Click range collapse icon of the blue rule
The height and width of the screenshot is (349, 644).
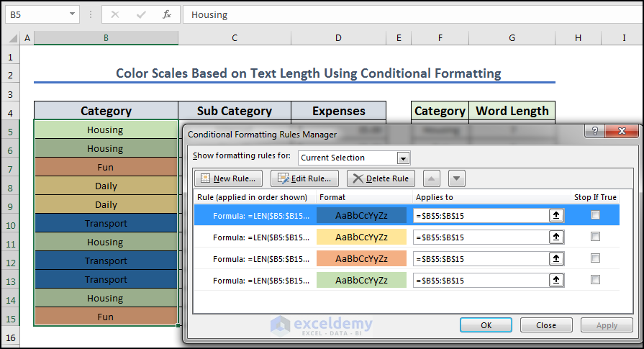(x=557, y=215)
